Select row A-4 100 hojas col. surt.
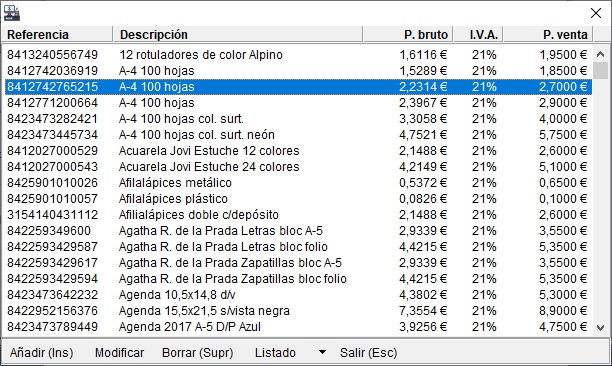Image resolution: width=612 pixels, height=366 pixels. click(299, 119)
